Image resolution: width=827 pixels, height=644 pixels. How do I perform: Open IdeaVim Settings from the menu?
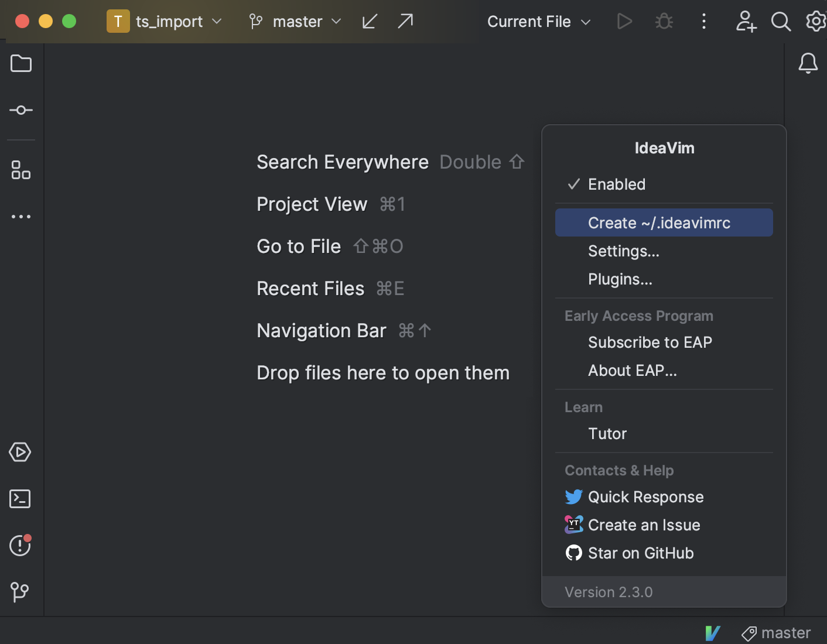pyautogui.click(x=623, y=251)
